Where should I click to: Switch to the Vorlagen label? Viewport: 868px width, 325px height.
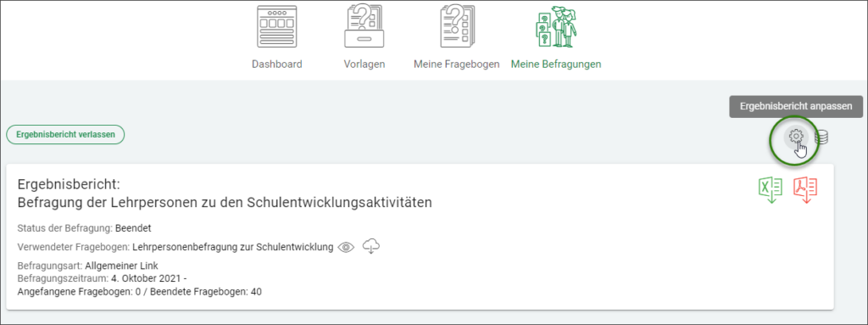364,64
